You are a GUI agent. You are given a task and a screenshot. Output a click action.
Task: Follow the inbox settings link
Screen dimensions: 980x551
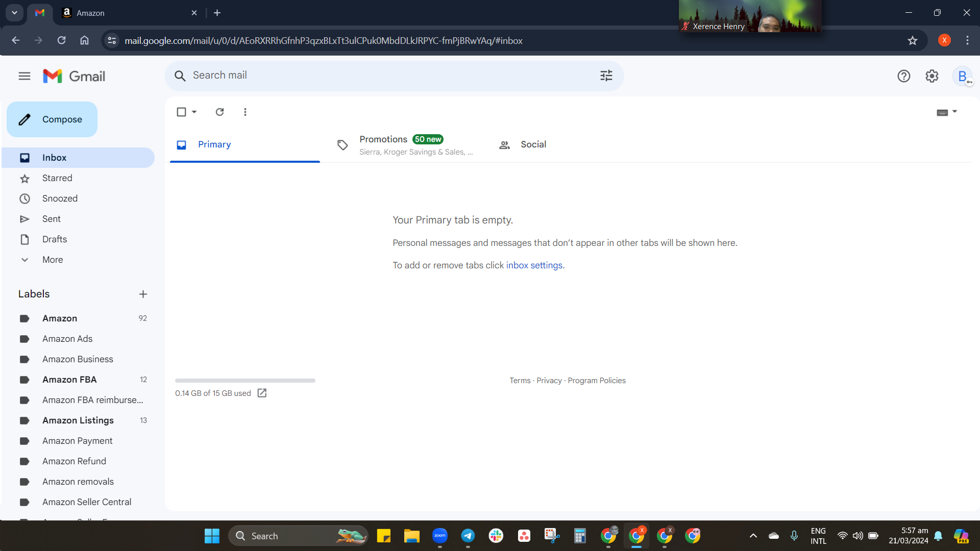coord(534,265)
